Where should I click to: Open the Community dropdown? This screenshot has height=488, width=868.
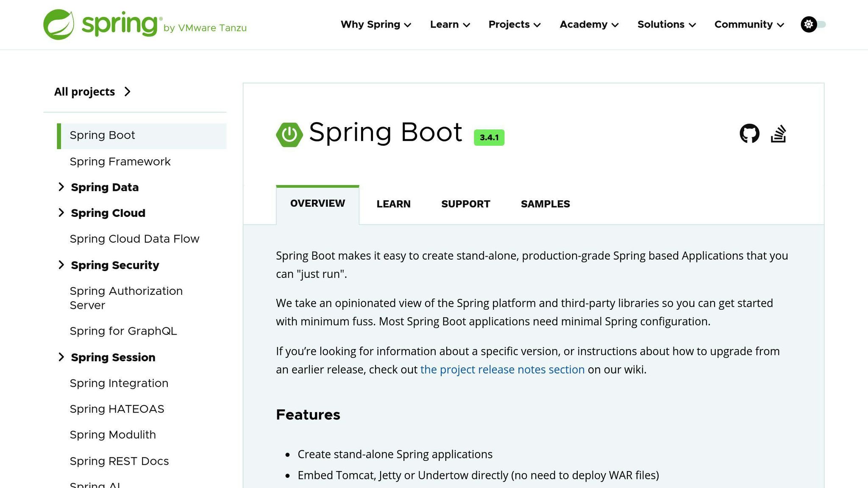(748, 25)
